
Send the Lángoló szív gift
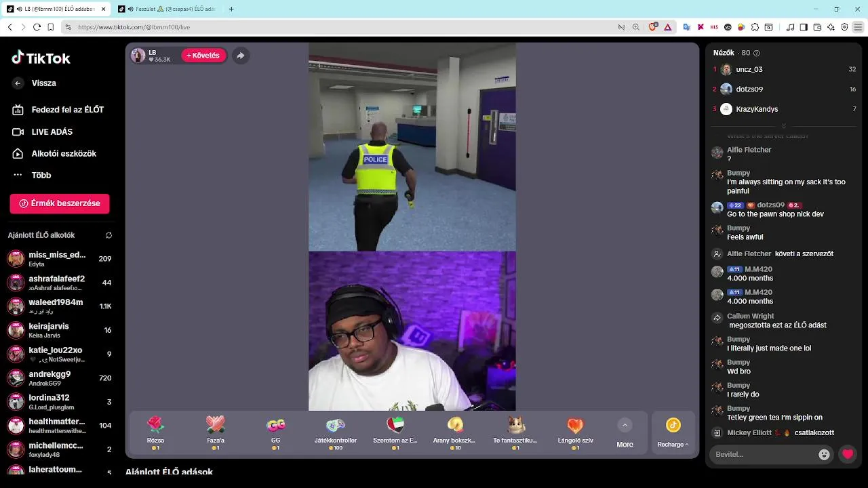pyautogui.click(x=575, y=433)
